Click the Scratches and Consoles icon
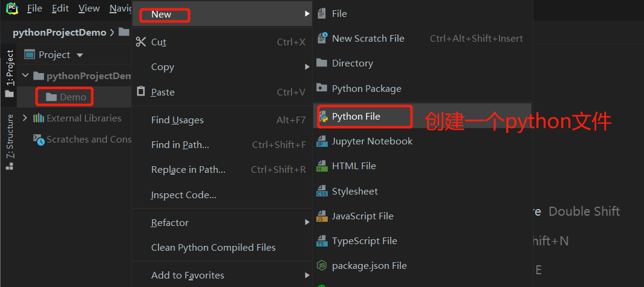644x287 pixels. coord(39,140)
